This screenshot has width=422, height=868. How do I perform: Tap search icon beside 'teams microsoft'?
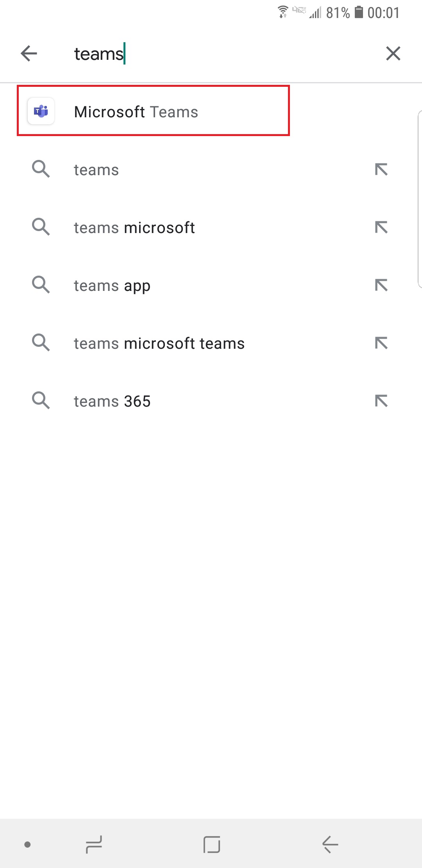(41, 227)
